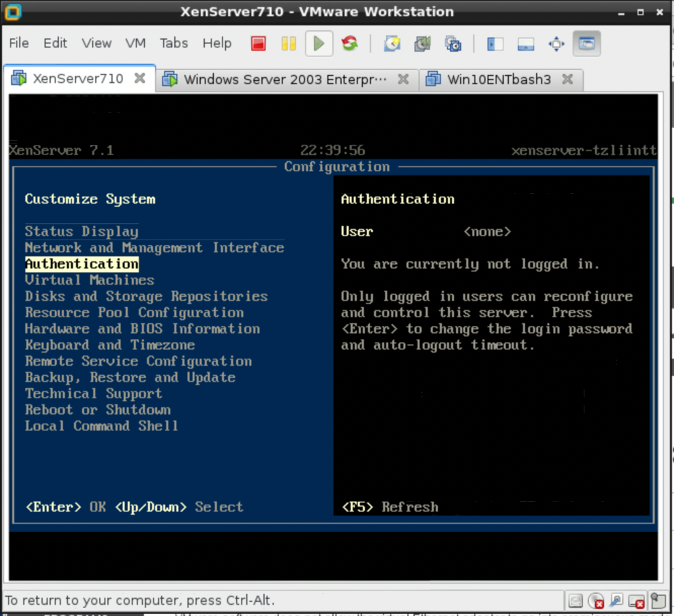This screenshot has width=674, height=616.
Task: Click the Ctrl-Alt hint in status bar
Action: pyautogui.click(x=249, y=600)
